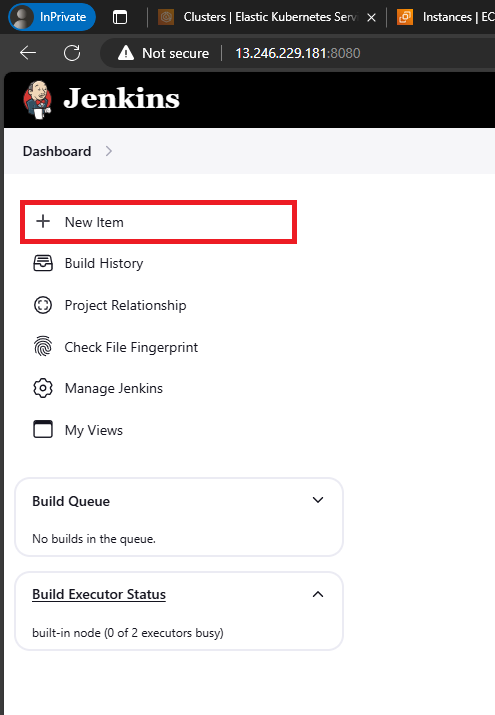Reload the page with the refresh icon
The image size is (495, 715).
72,53
